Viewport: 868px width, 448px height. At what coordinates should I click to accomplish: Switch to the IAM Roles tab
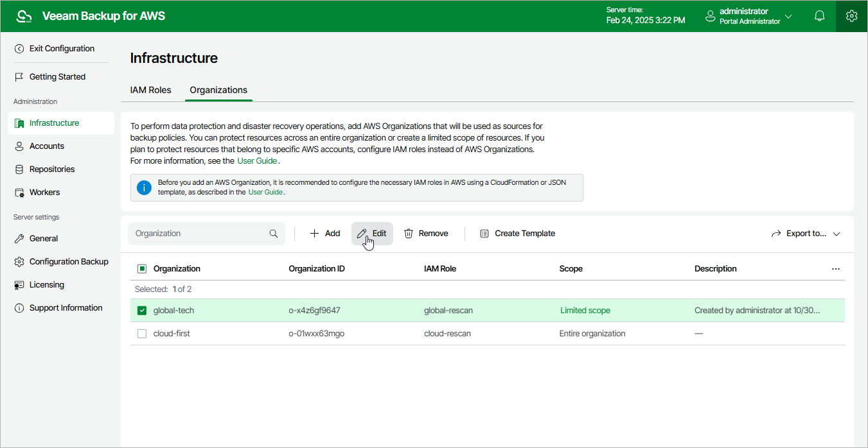pos(150,90)
